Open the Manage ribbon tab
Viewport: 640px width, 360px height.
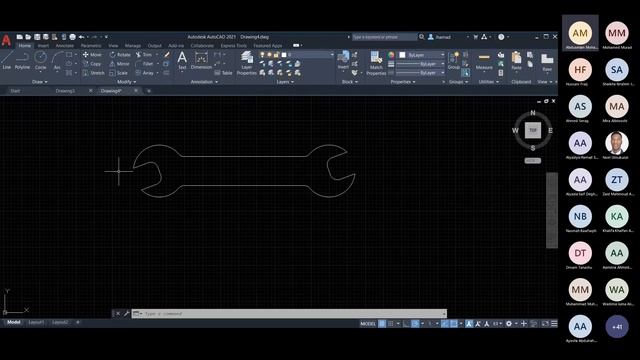click(x=133, y=46)
